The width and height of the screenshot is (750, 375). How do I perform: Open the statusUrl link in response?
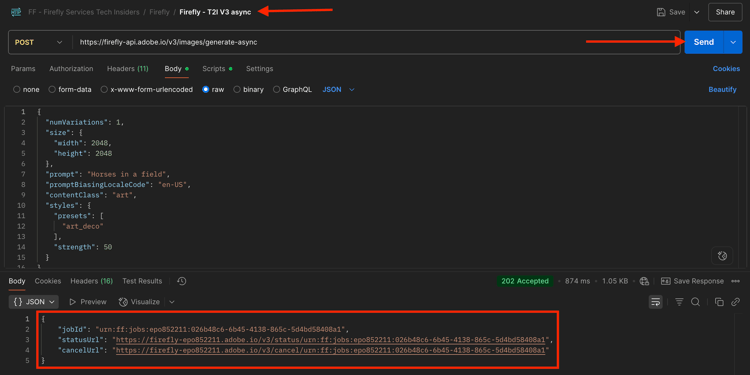pyautogui.click(x=331, y=340)
